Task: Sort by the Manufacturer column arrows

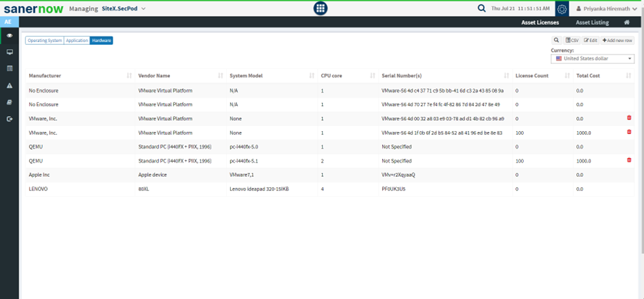Action: click(129, 75)
